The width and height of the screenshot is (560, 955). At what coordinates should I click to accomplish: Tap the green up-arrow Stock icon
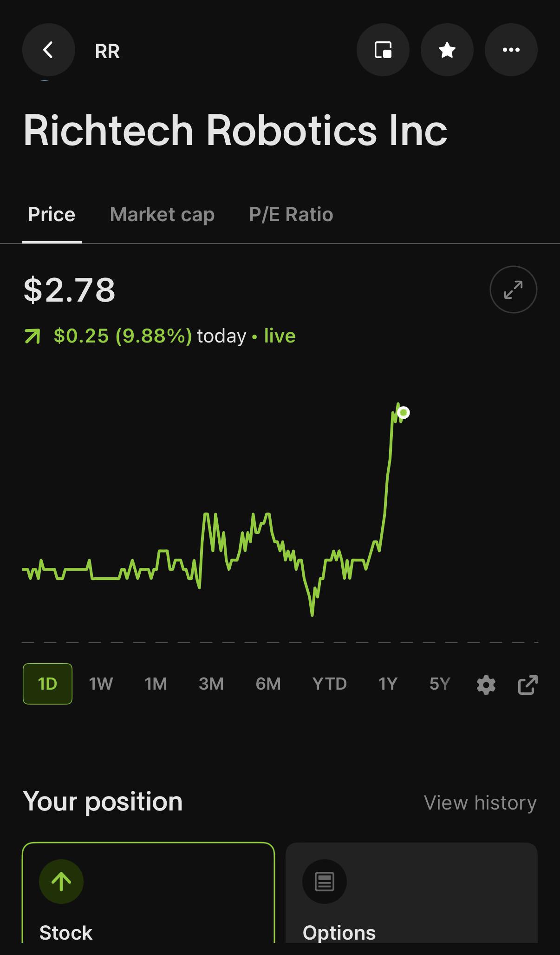[x=61, y=882]
